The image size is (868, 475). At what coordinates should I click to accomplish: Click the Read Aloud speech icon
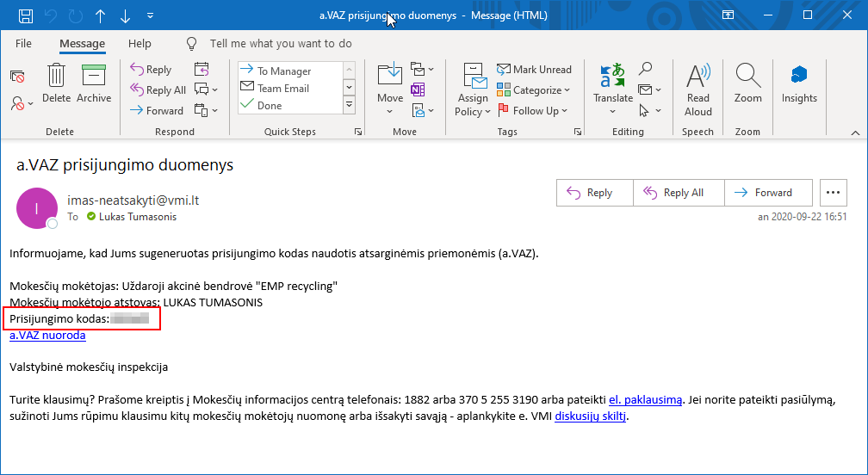(697, 89)
